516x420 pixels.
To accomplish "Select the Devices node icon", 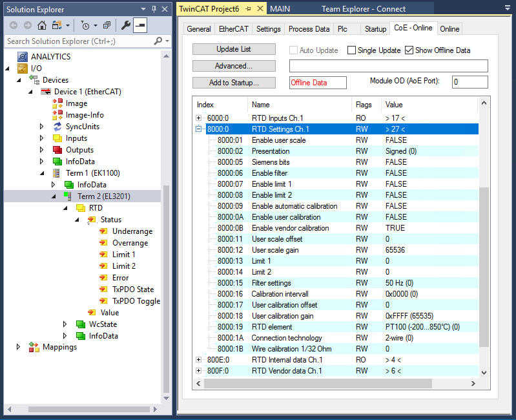I will tap(34, 80).
